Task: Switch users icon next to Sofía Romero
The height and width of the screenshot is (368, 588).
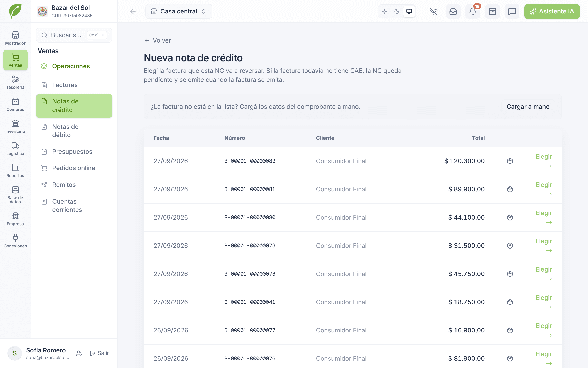Action: coord(79,353)
